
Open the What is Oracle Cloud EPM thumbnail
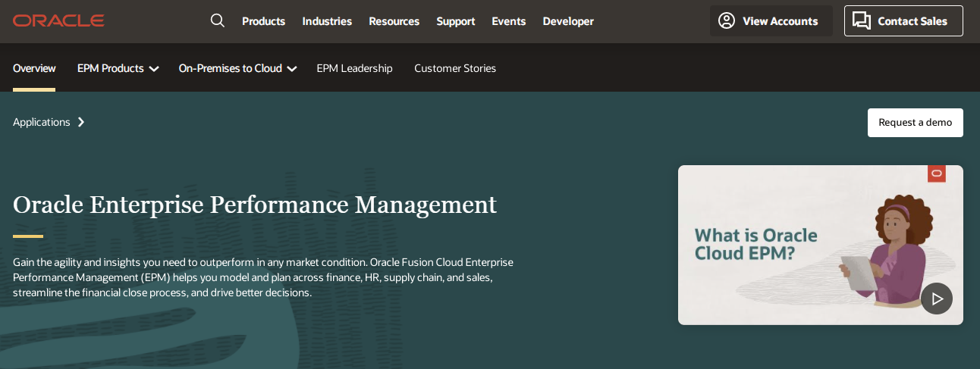pos(820,245)
